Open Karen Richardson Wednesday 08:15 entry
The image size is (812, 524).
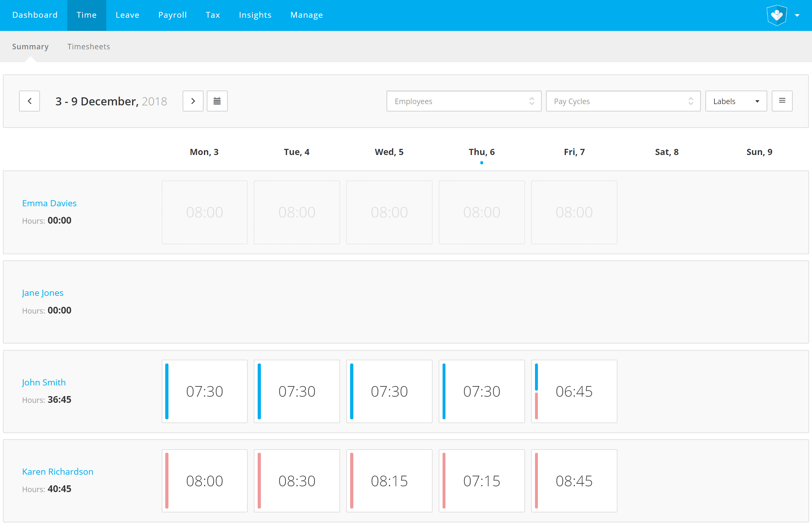tap(389, 481)
